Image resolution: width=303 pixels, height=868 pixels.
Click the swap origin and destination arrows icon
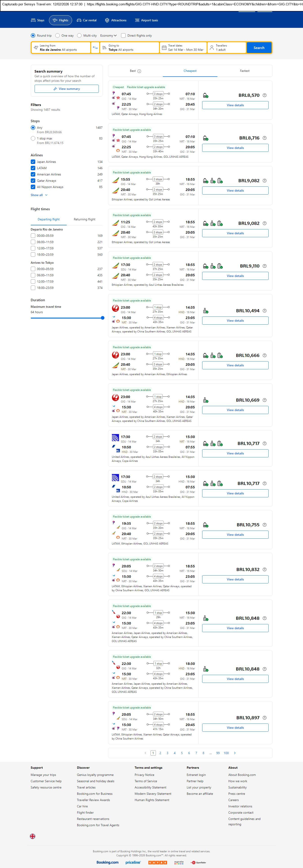[95, 48]
